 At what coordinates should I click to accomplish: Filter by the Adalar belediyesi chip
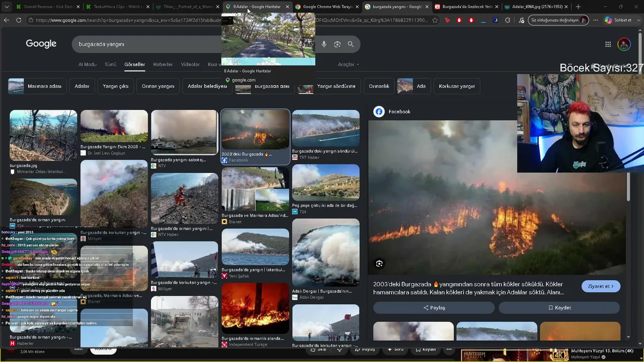tap(207, 86)
